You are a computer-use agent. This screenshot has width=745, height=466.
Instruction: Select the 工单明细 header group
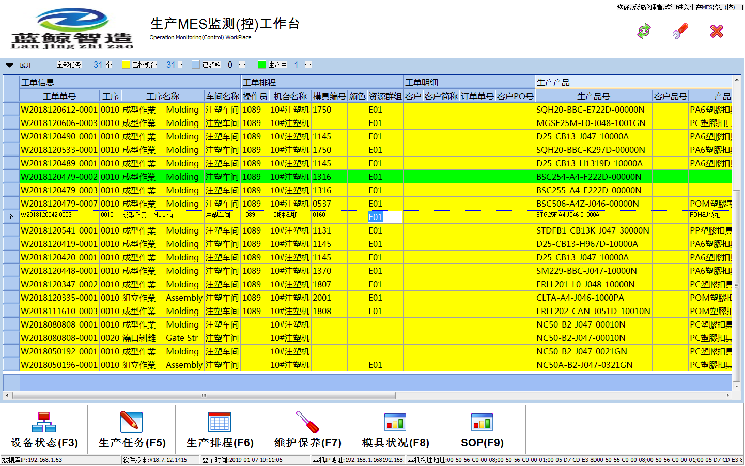pyautogui.click(x=469, y=82)
